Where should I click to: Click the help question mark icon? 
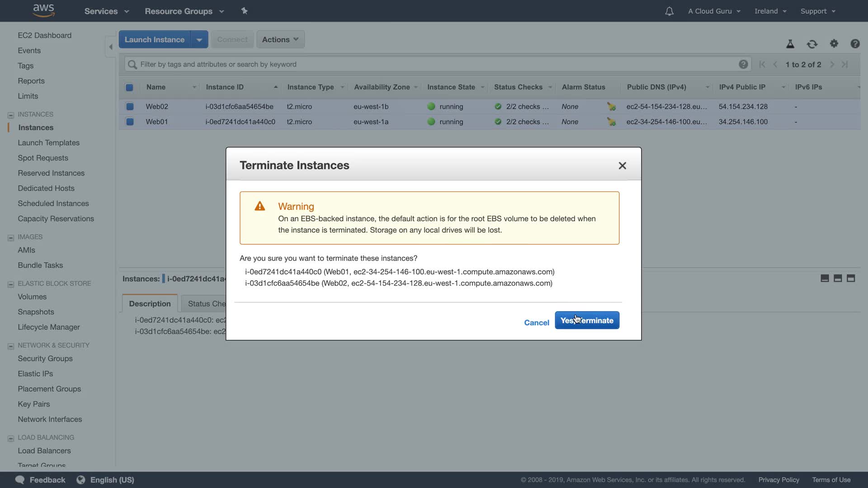tap(854, 43)
